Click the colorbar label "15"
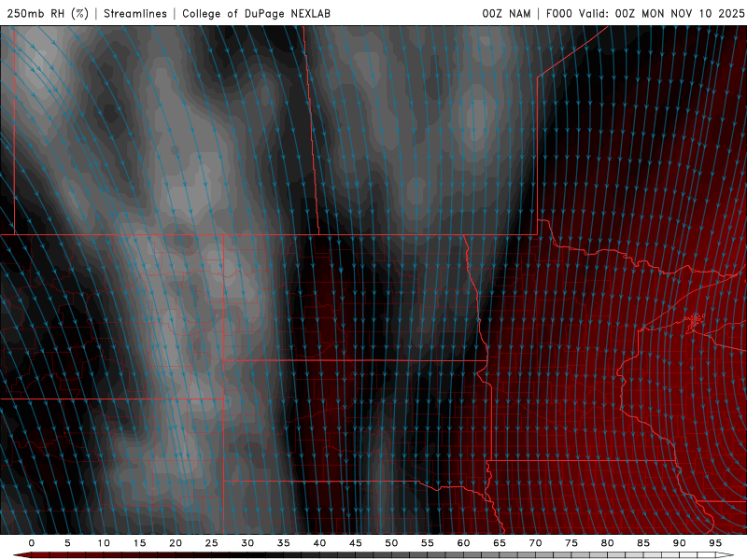The image size is (747, 560). click(x=139, y=543)
